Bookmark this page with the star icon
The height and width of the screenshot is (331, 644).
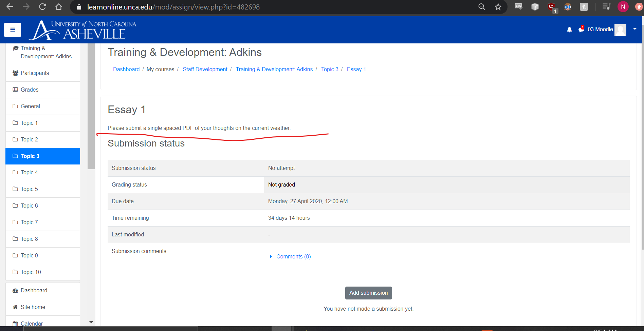(x=498, y=7)
